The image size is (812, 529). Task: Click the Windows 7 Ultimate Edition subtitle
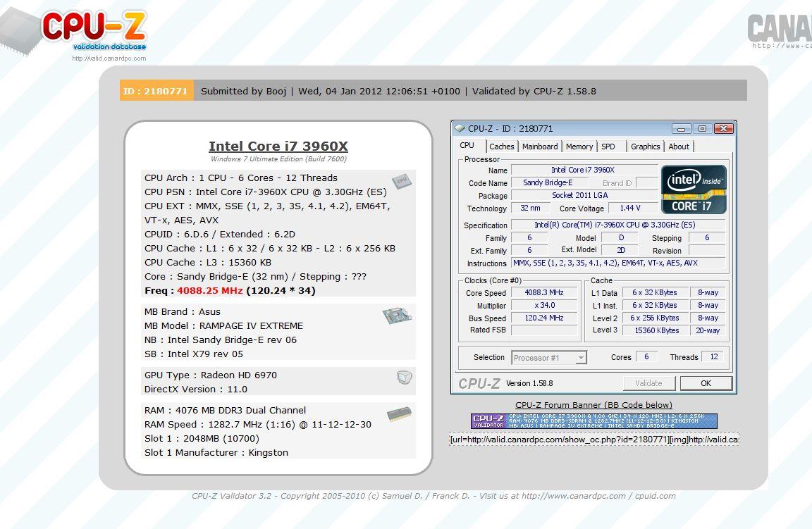[x=278, y=159]
